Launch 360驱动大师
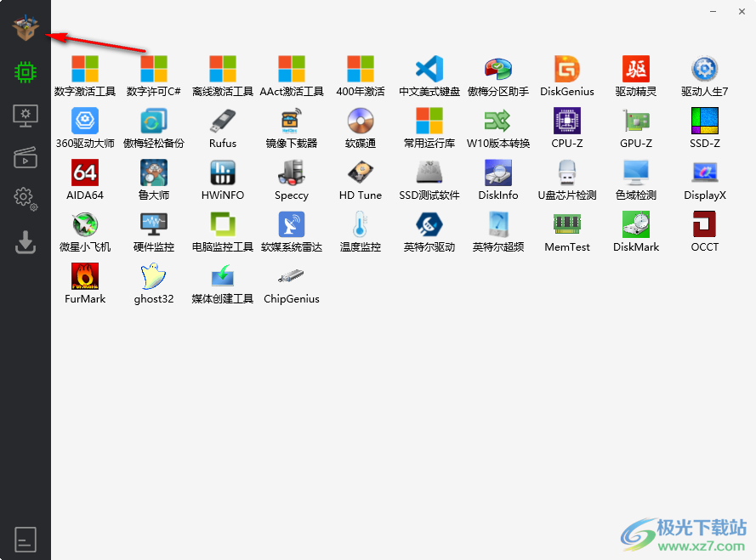The height and width of the screenshot is (560, 756). pos(85,128)
